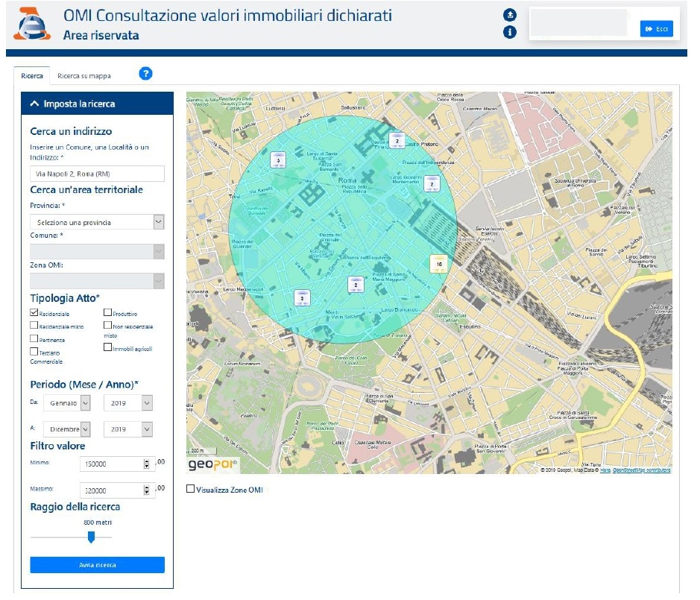Open the end month Dicembre dropdown

[67, 429]
